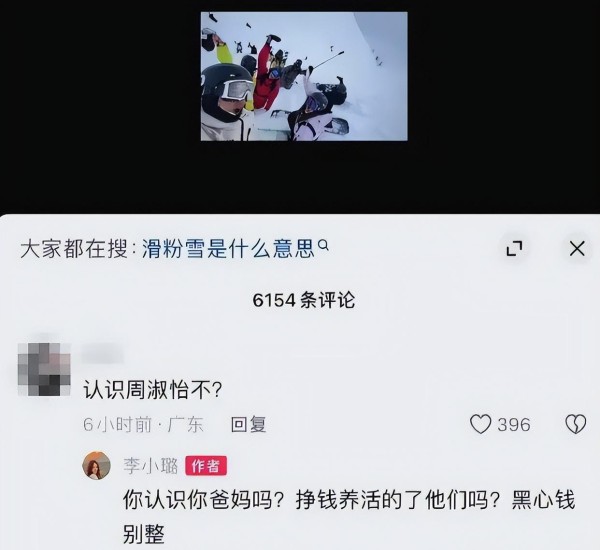This screenshot has width=600, height=550.
Task: Tap the like count 396
Action: (514, 424)
